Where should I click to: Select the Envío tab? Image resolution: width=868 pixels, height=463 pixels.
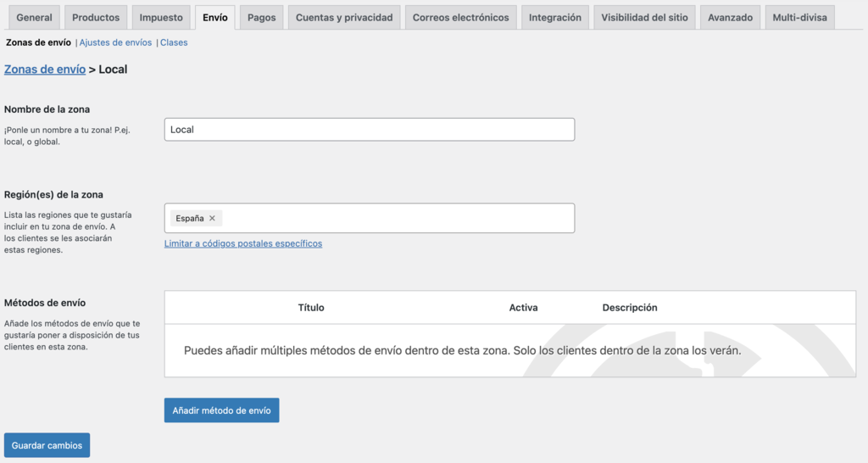tap(215, 17)
